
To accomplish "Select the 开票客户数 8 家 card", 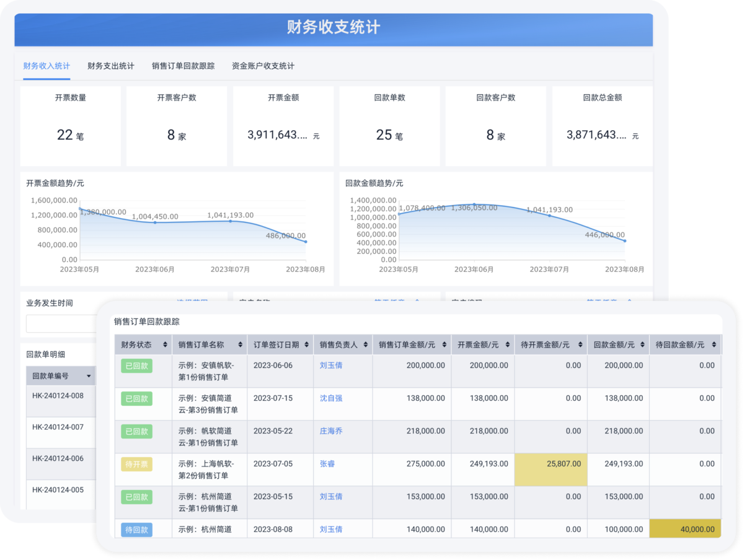I will pyautogui.click(x=177, y=126).
